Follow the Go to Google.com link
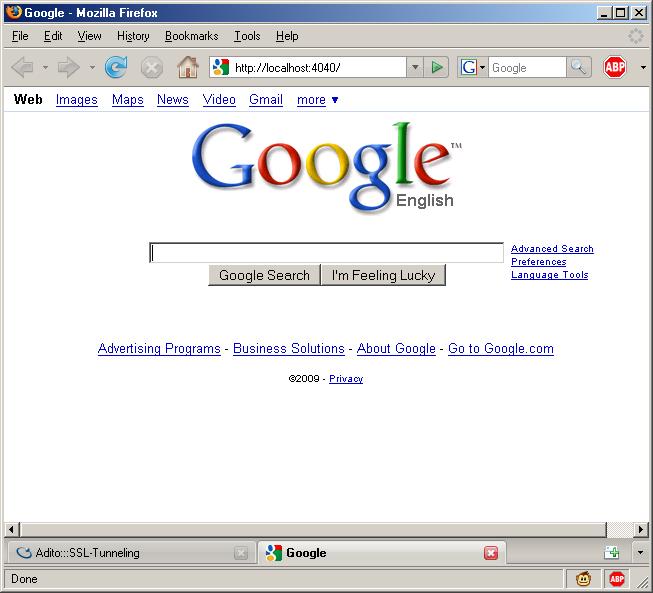 coord(501,349)
